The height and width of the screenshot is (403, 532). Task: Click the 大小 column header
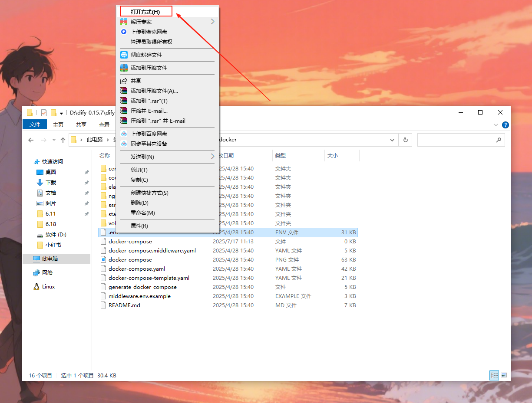[333, 155]
